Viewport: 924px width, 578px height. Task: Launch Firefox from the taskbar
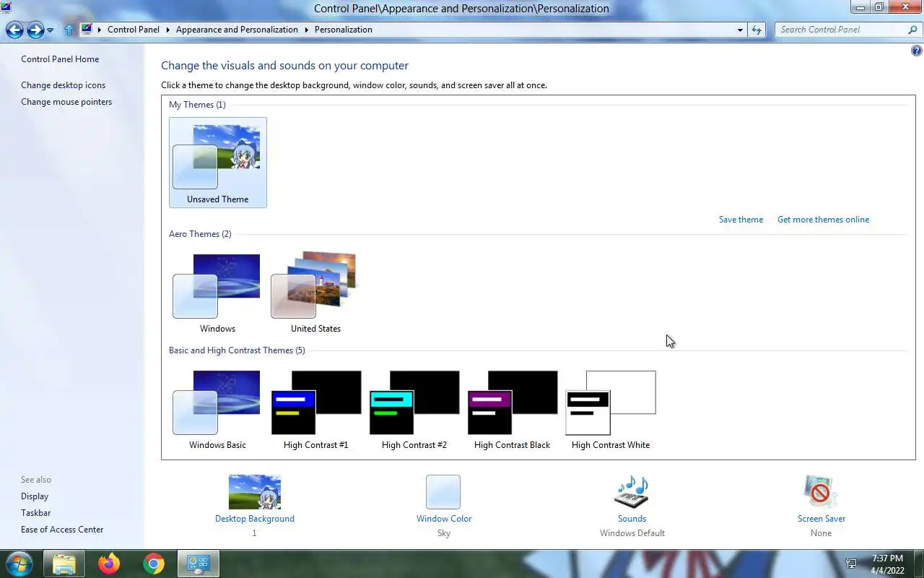(109, 564)
